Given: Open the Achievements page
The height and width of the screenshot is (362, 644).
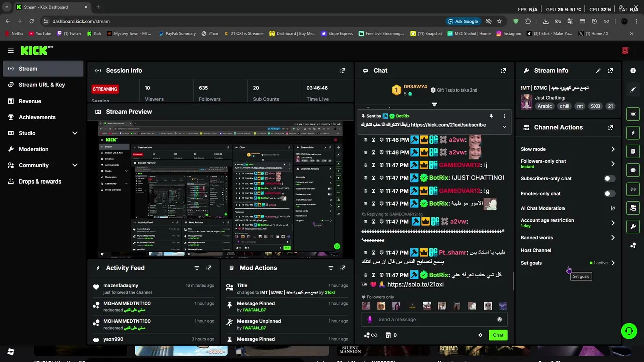Looking at the screenshot, I should [43, 117].
